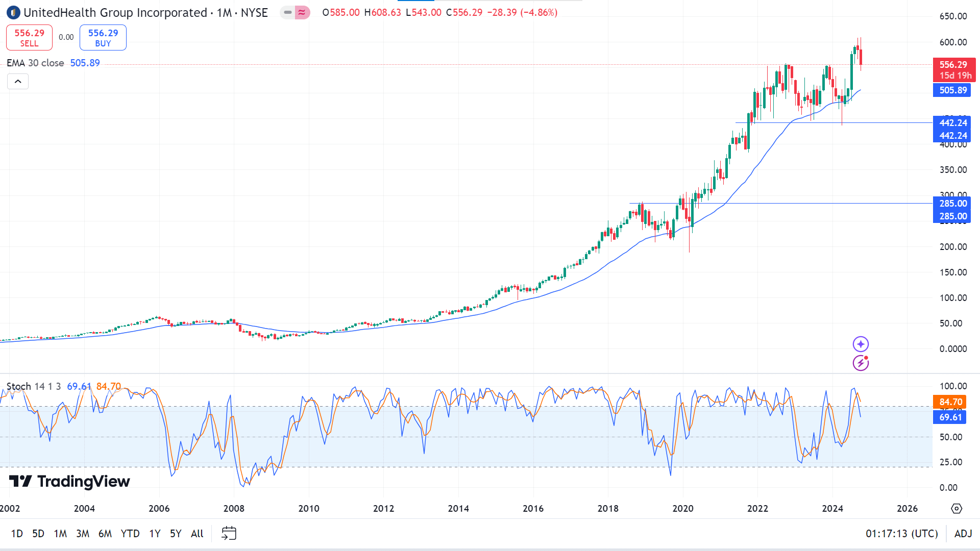Click the 0.00 spread value
980x551 pixels.
pyautogui.click(x=66, y=37)
